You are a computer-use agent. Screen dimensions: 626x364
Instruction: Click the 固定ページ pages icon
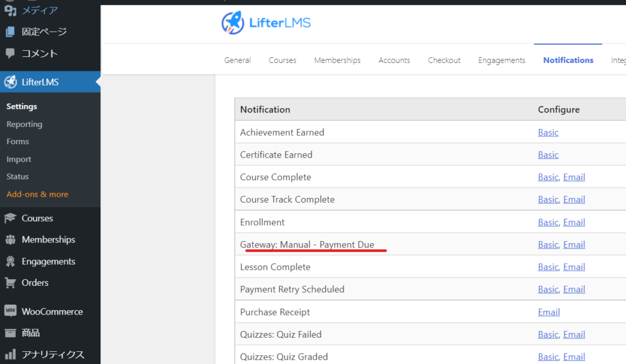coord(10,32)
